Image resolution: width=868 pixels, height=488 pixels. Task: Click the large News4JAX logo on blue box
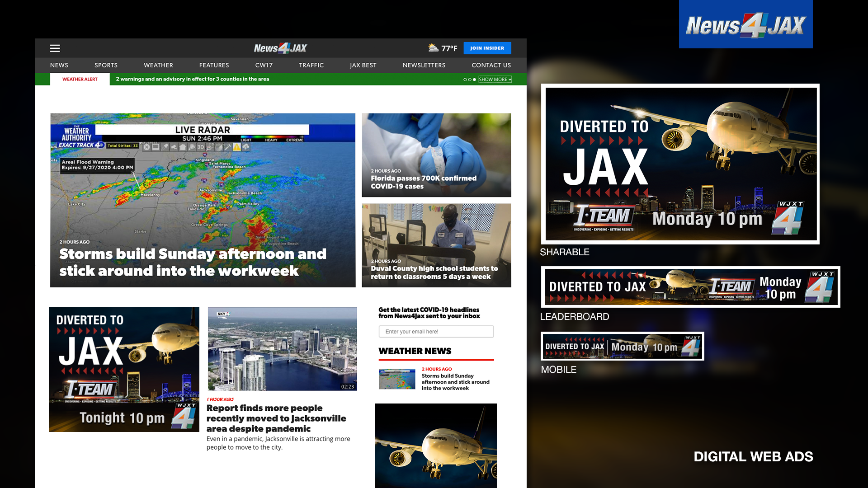745,25
